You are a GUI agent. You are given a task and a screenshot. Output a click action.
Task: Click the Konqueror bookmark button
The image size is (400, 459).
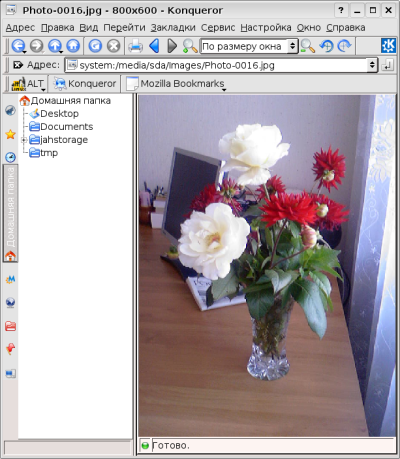85,84
